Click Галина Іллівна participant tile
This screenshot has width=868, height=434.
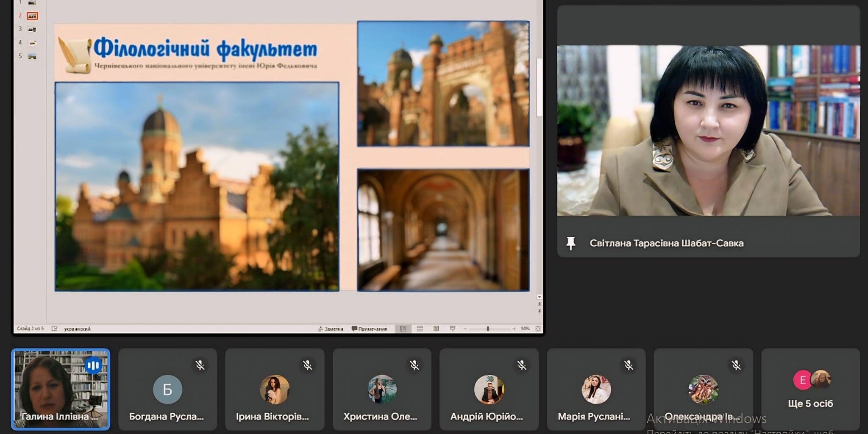coord(61,389)
